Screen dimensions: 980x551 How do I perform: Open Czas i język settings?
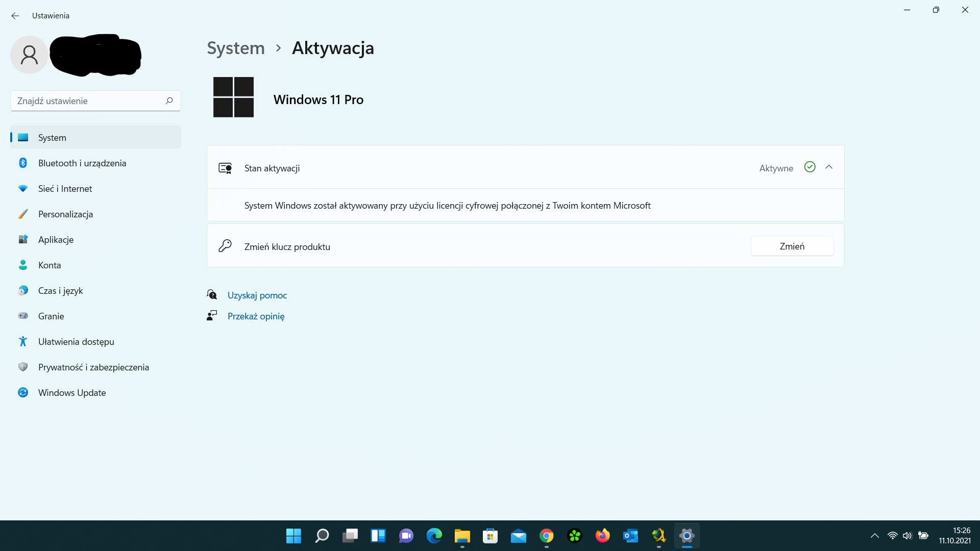[95, 290]
